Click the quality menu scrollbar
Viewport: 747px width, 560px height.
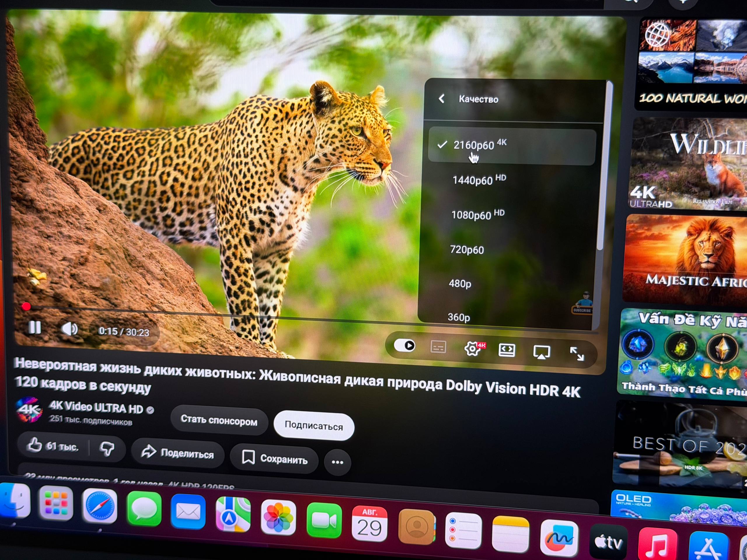[x=605, y=165]
